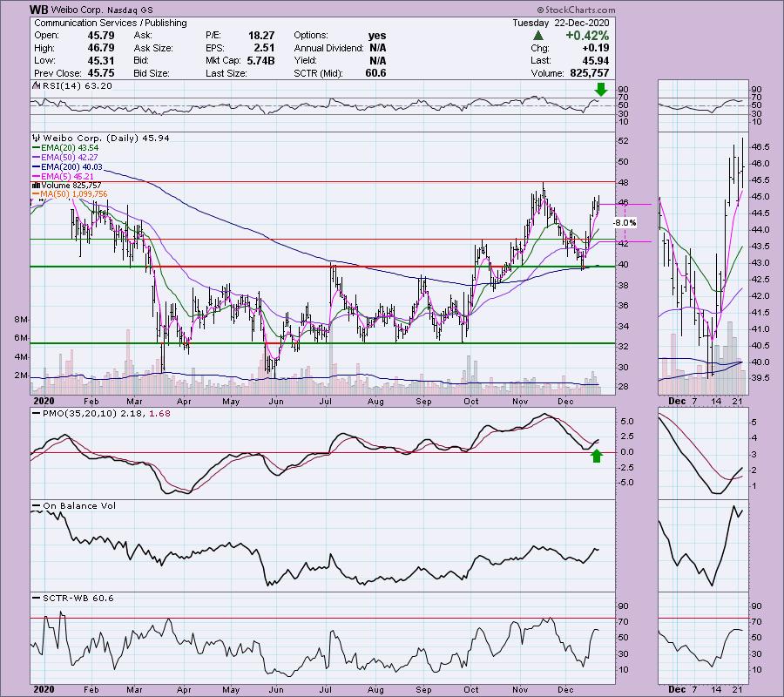This screenshot has width=784, height=697.
Task: Click the Weibo Corp. (Daily) 45.94 chart title
Action: tap(106, 138)
